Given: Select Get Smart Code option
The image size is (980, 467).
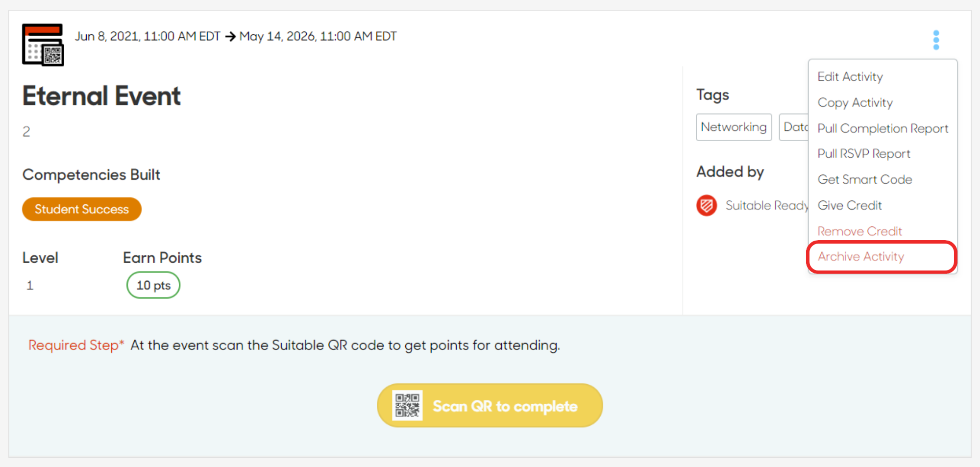Looking at the screenshot, I should 865,180.
